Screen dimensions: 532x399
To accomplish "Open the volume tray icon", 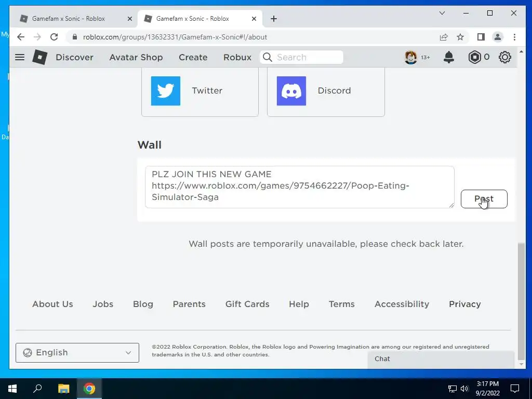I will pos(464,389).
